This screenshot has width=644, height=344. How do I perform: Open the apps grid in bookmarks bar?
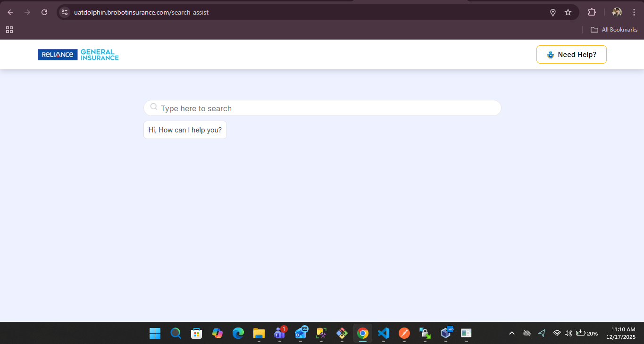[9, 30]
